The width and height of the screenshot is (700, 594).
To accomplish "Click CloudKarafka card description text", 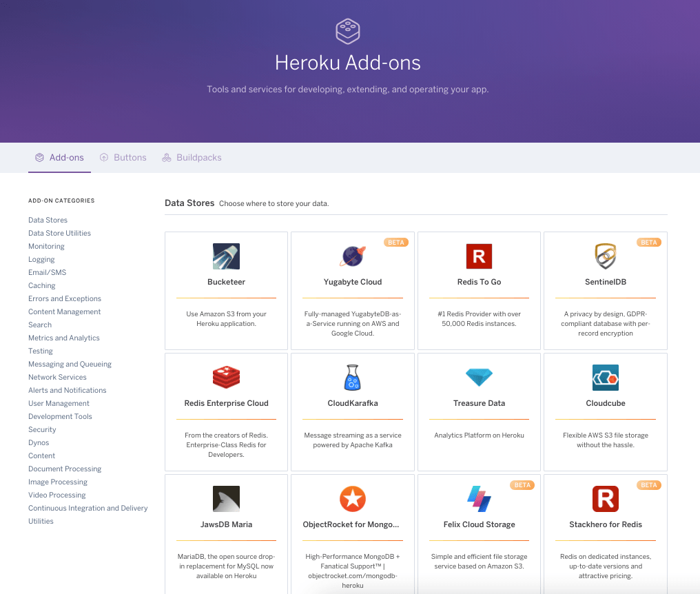I will (353, 440).
